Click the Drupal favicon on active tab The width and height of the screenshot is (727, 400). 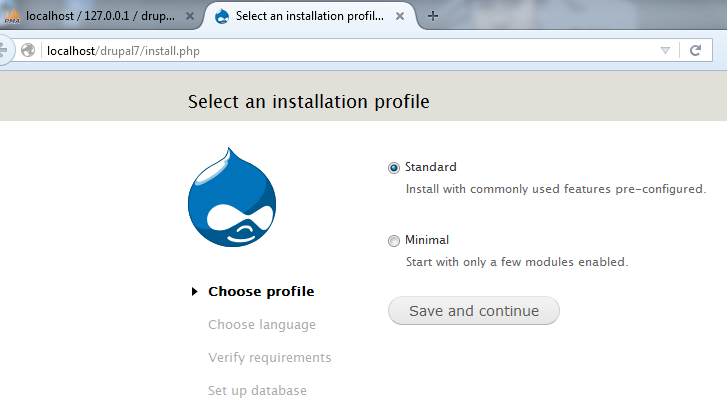tap(222, 16)
